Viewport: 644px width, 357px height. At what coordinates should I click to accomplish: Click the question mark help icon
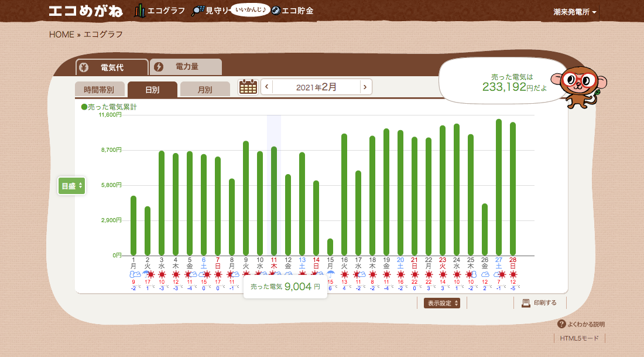pos(561,324)
